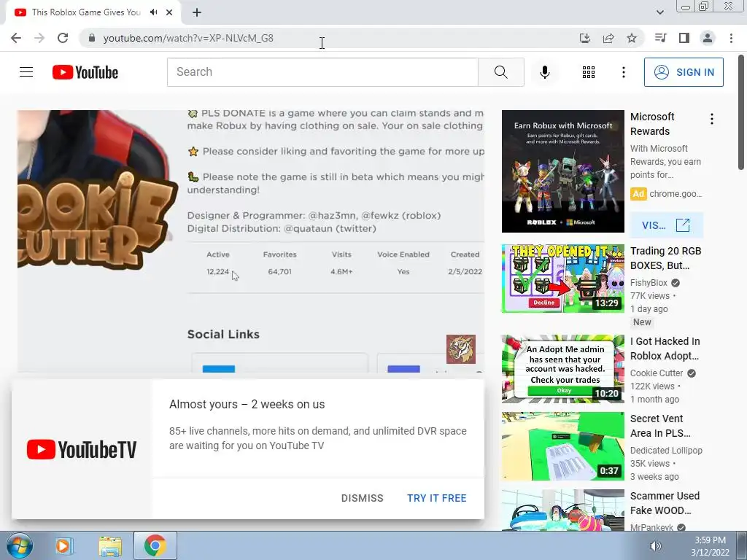
Task: Open the media controls icon in Chrome toolbar
Action: click(661, 38)
